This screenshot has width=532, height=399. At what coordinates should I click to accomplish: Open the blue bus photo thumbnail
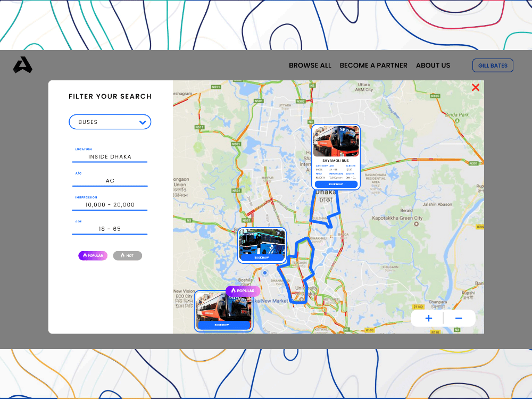(262, 242)
